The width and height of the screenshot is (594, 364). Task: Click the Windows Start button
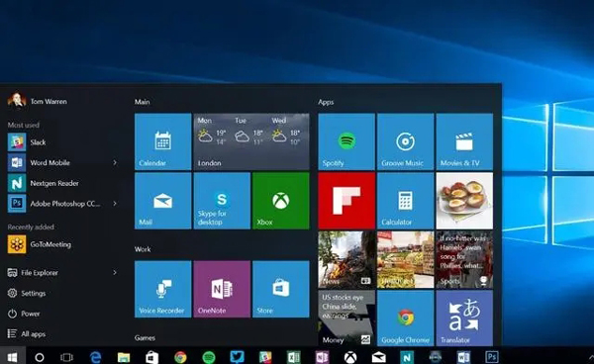click(x=12, y=357)
